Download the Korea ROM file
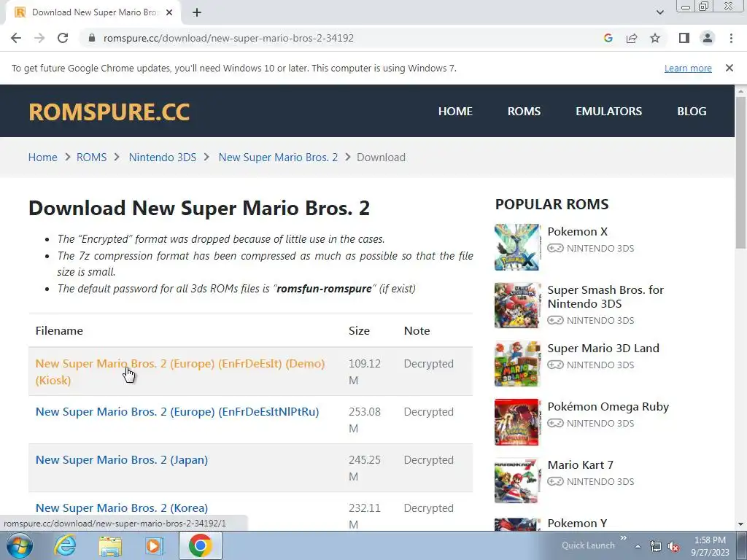Viewport: 747px width, 560px height. tap(122, 507)
